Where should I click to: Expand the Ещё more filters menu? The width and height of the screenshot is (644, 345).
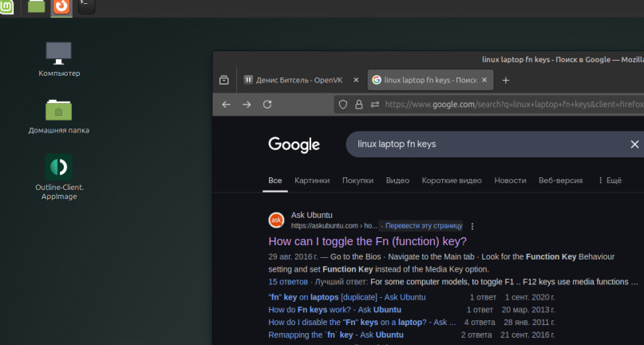pos(610,180)
